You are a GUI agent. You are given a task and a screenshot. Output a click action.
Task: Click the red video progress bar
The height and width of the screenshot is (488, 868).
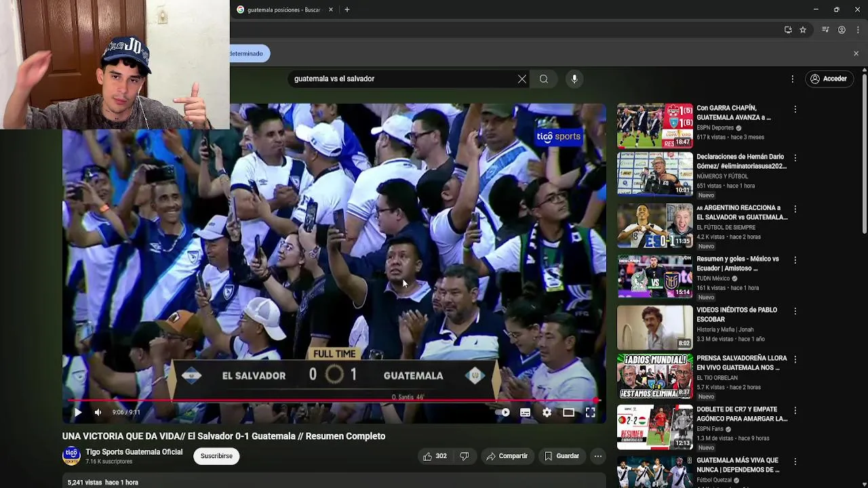pos(333,401)
